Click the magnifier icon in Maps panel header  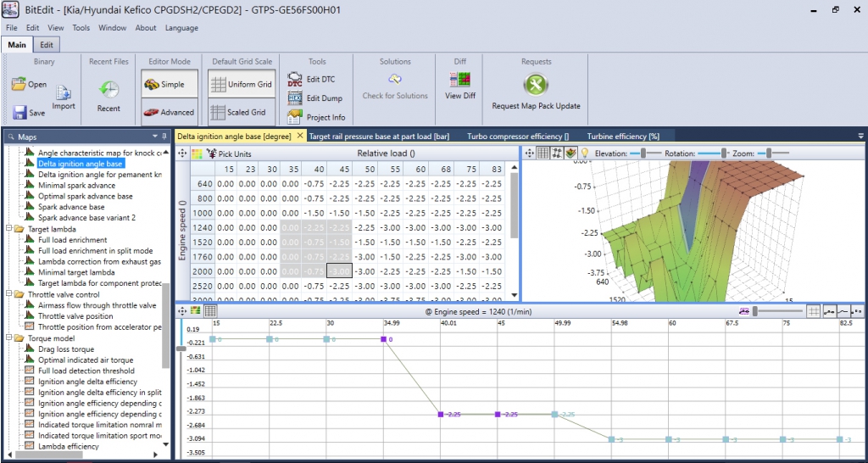click(11, 136)
